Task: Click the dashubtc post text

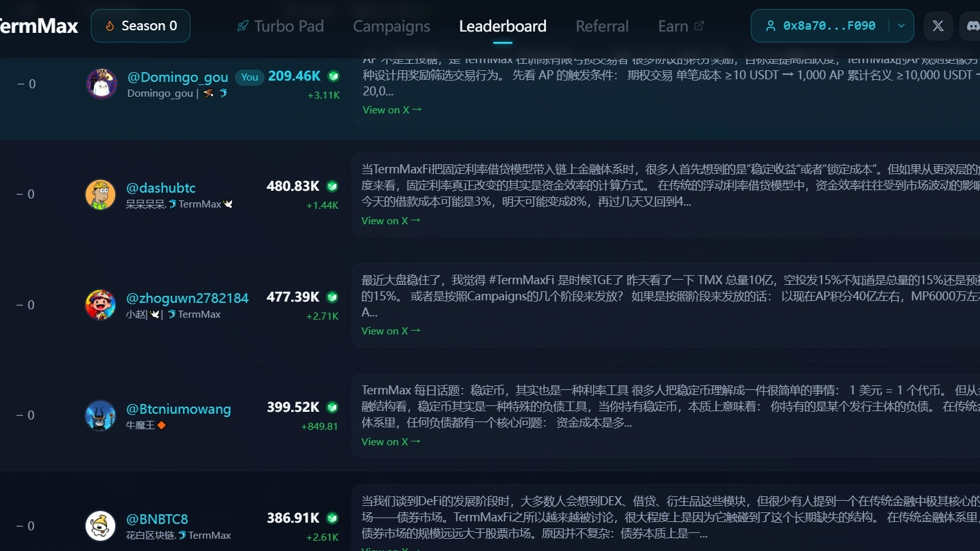Action: coord(670,186)
